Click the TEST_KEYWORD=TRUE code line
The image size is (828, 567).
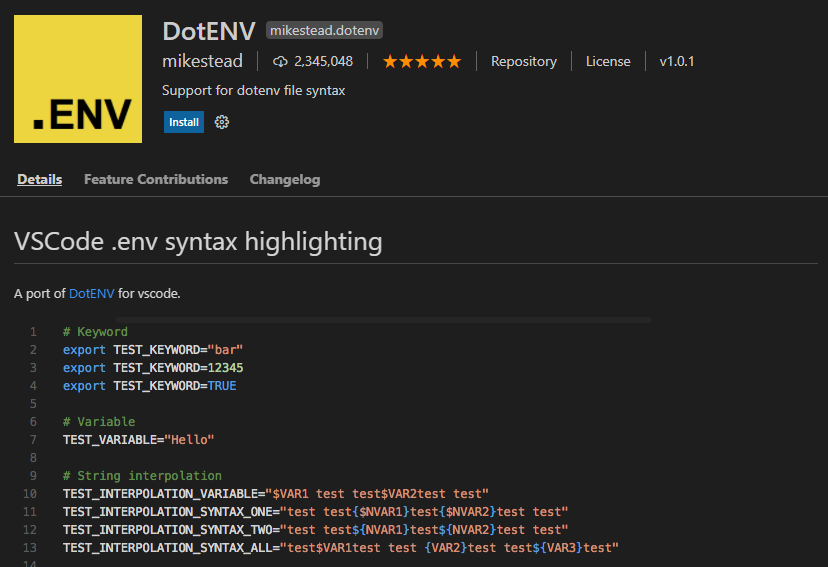click(x=149, y=386)
